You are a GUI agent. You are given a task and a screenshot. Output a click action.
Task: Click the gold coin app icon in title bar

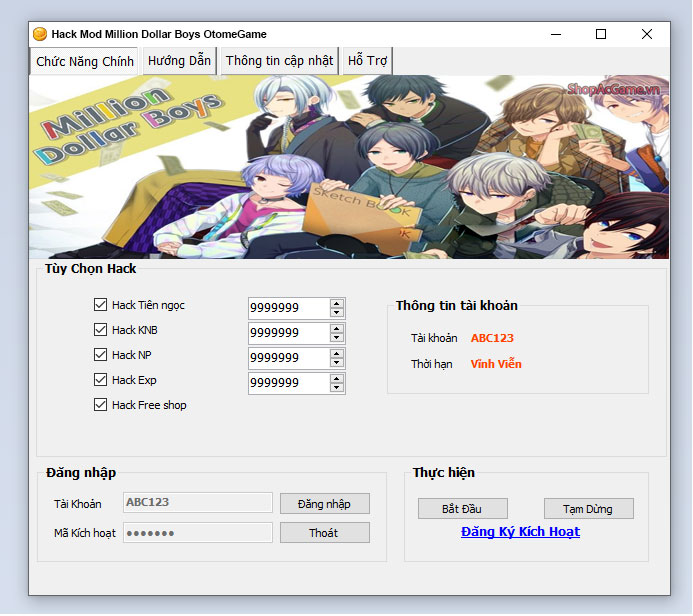[x=40, y=34]
